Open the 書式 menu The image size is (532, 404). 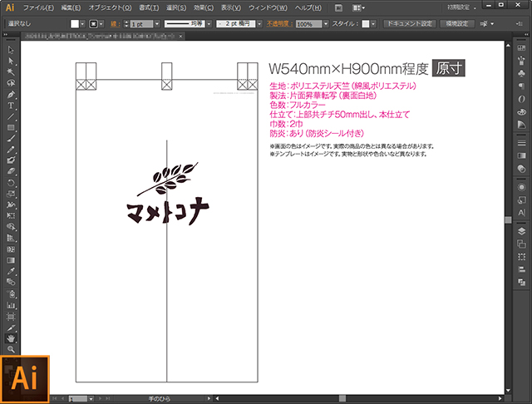149,7
